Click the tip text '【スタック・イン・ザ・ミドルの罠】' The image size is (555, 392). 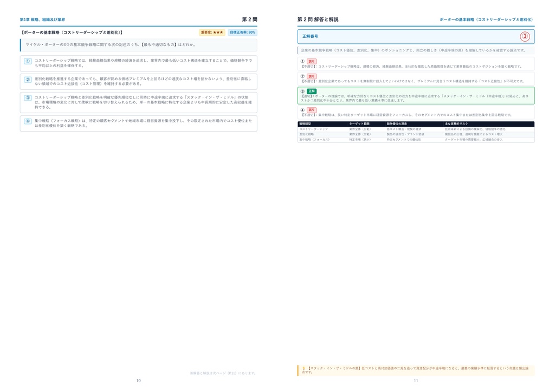click(x=334, y=368)
